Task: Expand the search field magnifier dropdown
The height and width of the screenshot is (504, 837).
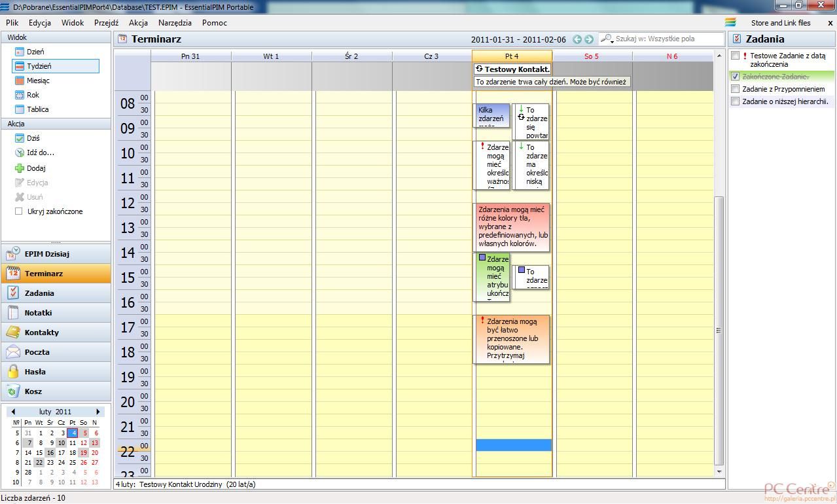Action: tap(607, 39)
